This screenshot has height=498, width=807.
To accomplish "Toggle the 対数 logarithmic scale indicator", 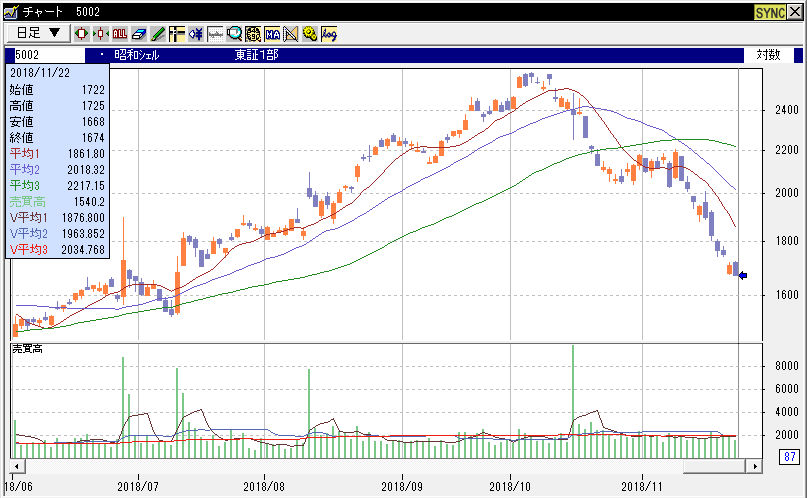I will pyautogui.click(x=768, y=55).
